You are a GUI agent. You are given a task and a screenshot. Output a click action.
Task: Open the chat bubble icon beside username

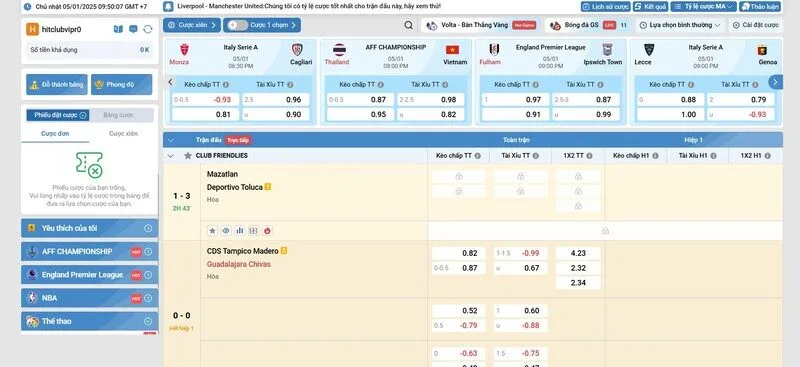coord(133,30)
